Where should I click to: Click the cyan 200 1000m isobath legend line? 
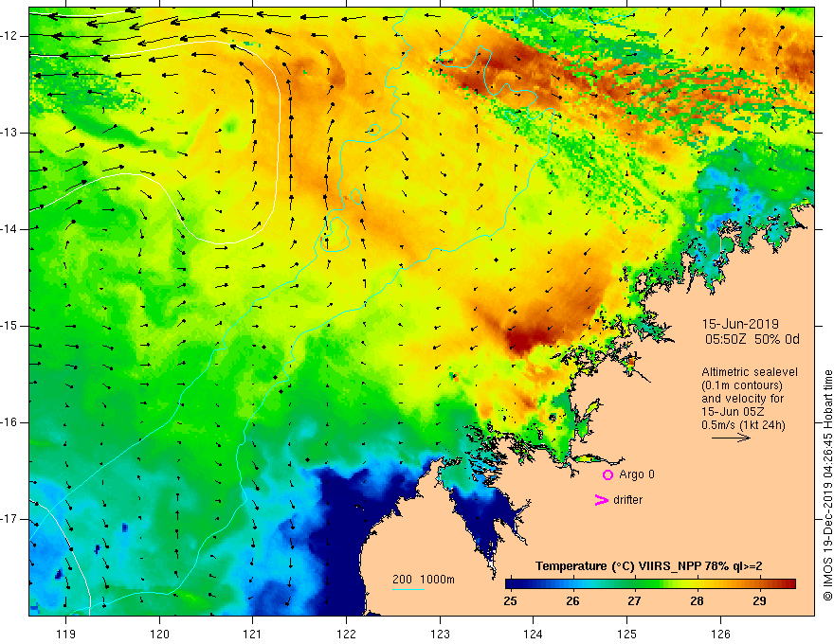(408, 589)
